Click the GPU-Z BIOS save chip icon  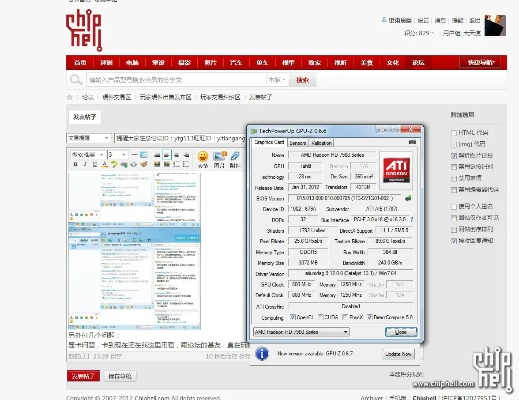(x=408, y=198)
